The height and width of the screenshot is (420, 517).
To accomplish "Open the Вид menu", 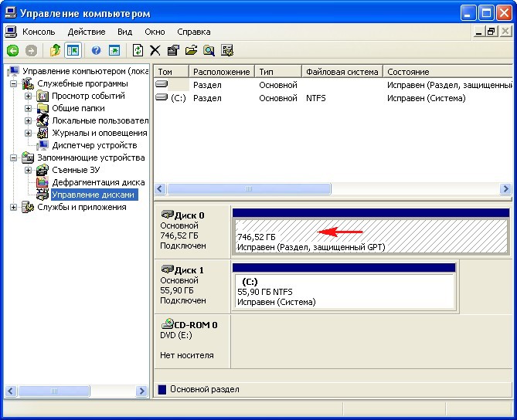I will tap(124, 32).
